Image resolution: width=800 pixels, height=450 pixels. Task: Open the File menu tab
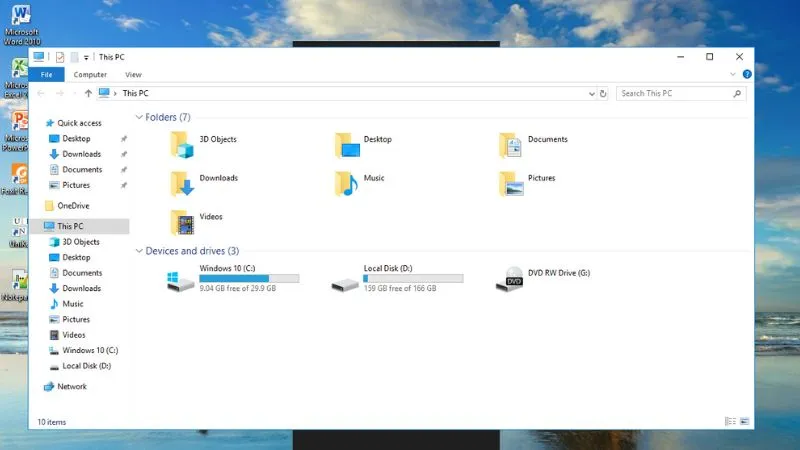[x=46, y=74]
